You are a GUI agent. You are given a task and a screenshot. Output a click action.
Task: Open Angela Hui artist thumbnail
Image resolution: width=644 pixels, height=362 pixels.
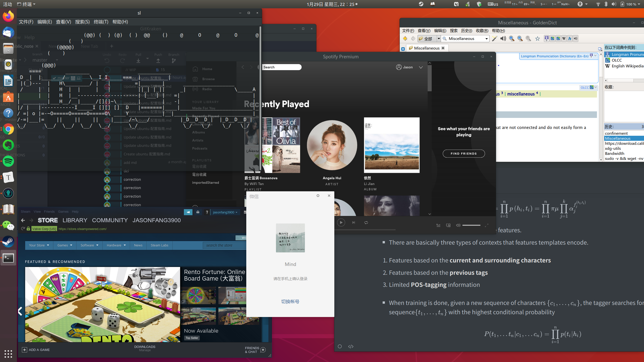click(332, 145)
